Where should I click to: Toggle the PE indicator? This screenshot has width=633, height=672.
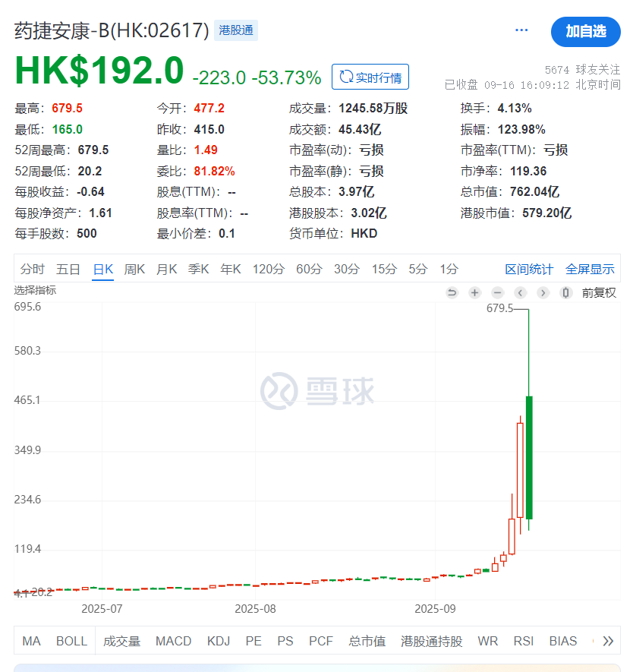pyautogui.click(x=254, y=641)
